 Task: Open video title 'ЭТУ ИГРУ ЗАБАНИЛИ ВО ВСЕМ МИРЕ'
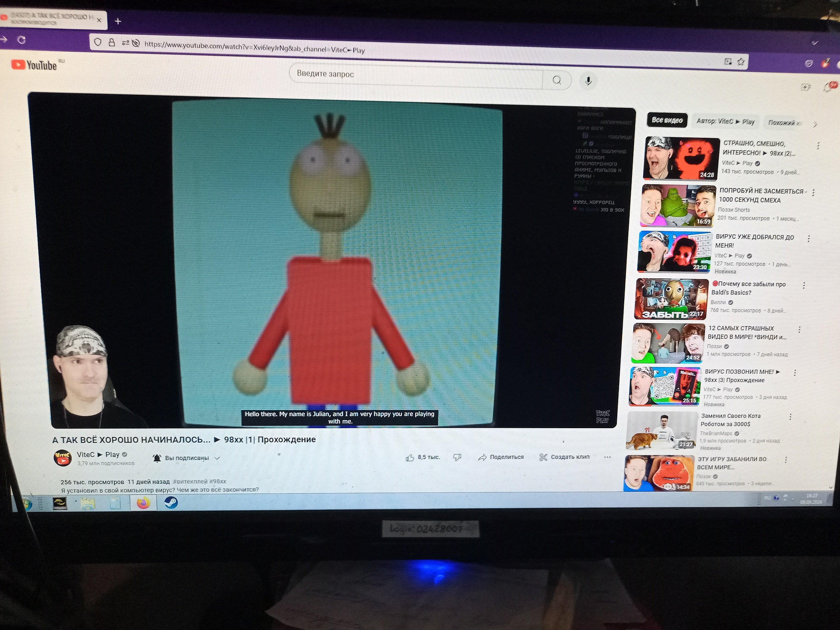pyautogui.click(x=731, y=463)
